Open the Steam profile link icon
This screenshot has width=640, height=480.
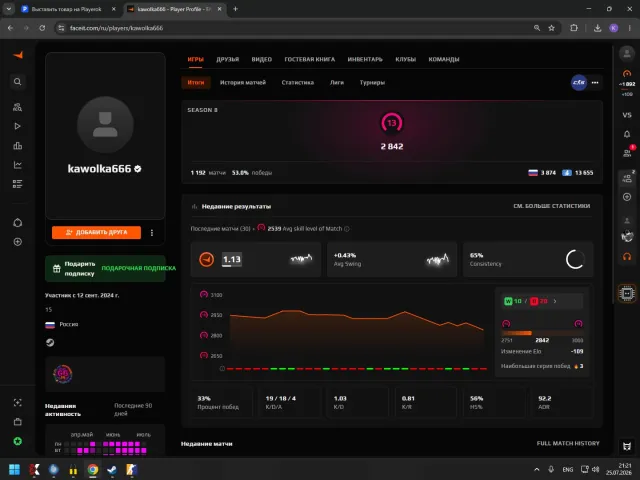coord(50,342)
